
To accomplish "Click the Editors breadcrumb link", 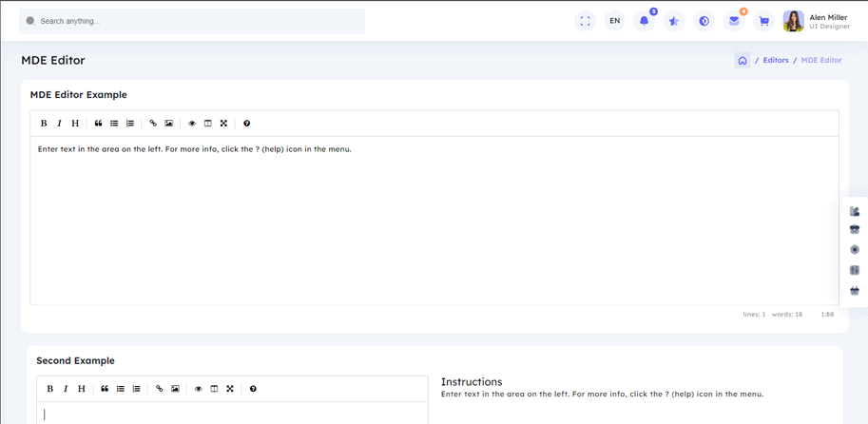I will pyautogui.click(x=775, y=60).
